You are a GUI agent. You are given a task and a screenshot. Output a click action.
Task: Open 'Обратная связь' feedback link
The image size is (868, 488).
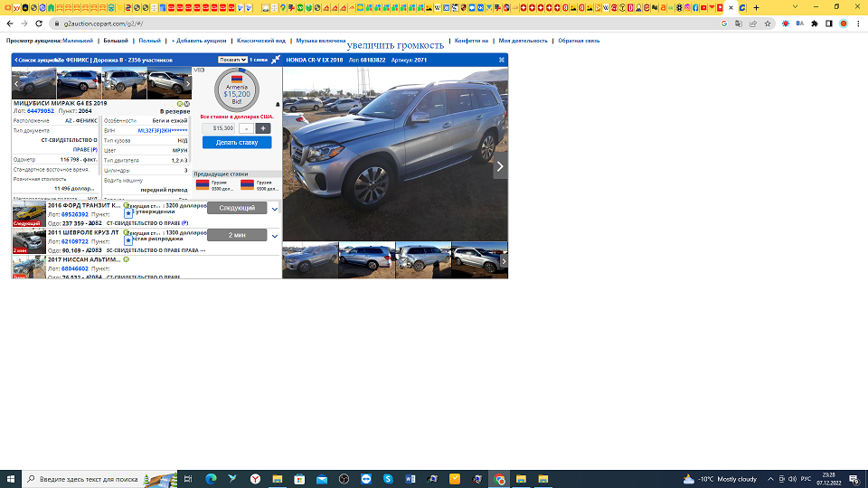coord(579,41)
